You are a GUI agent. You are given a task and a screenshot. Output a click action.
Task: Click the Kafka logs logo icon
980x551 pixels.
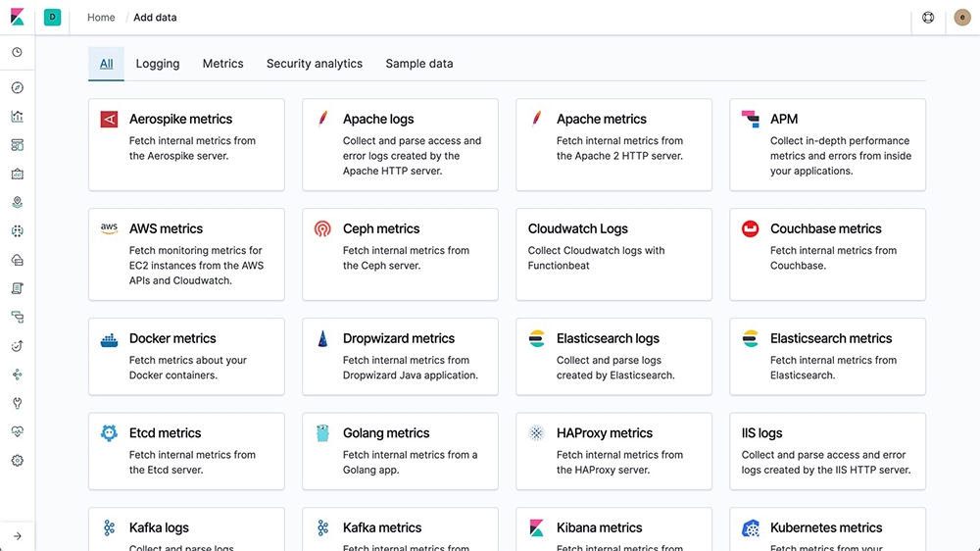pos(110,527)
